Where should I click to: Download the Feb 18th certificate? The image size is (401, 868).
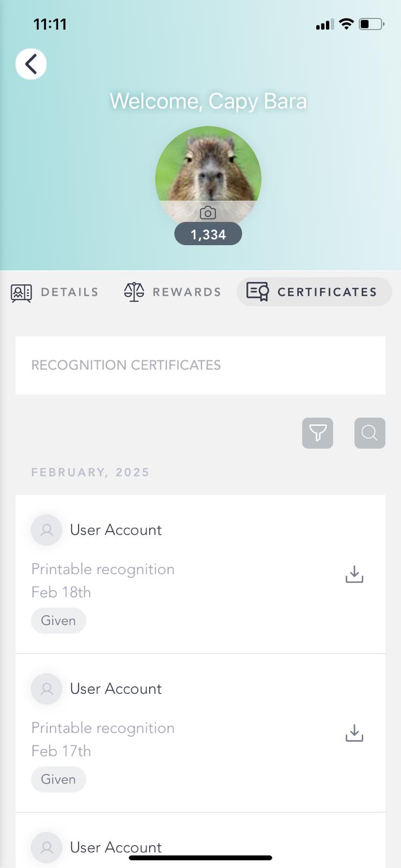354,574
